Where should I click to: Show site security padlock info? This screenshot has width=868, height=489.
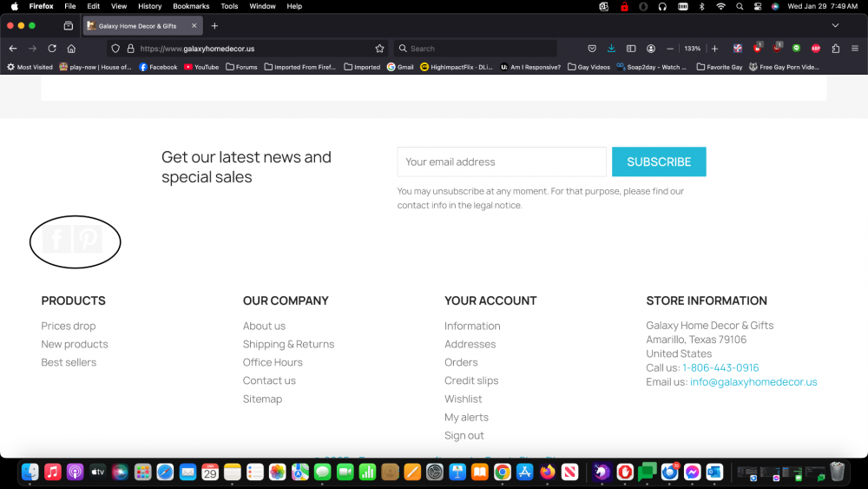(x=131, y=49)
